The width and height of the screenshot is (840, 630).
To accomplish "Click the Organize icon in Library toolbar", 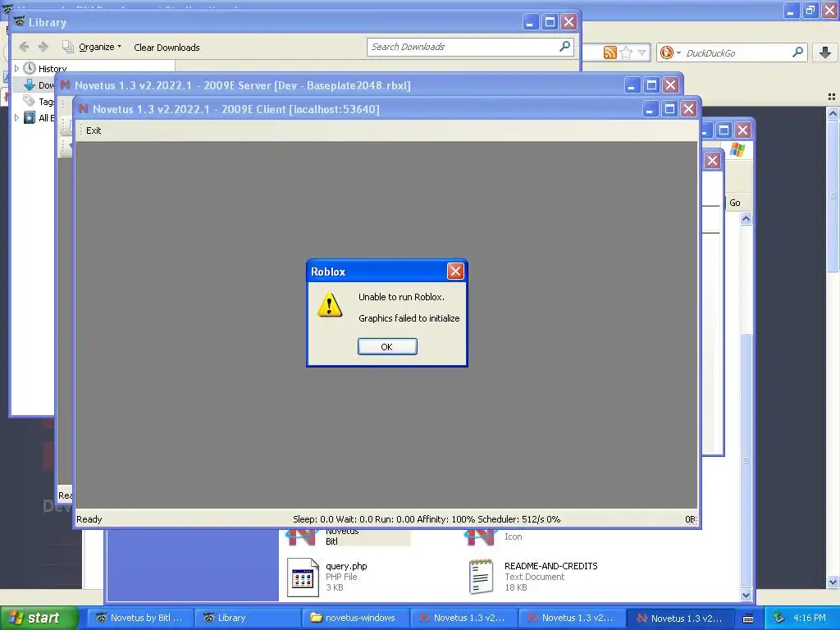I will (68, 47).
